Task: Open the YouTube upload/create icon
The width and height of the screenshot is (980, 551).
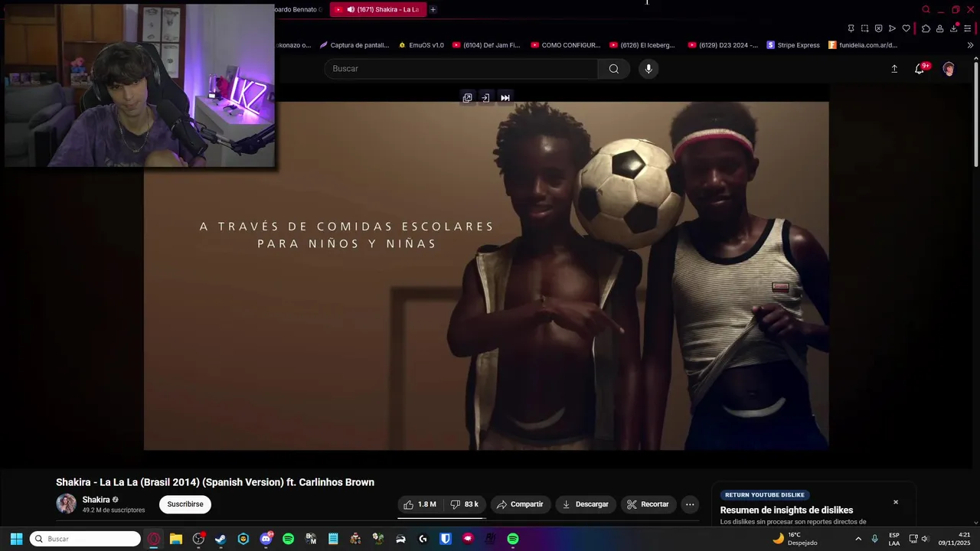Action: click(894, 69)
